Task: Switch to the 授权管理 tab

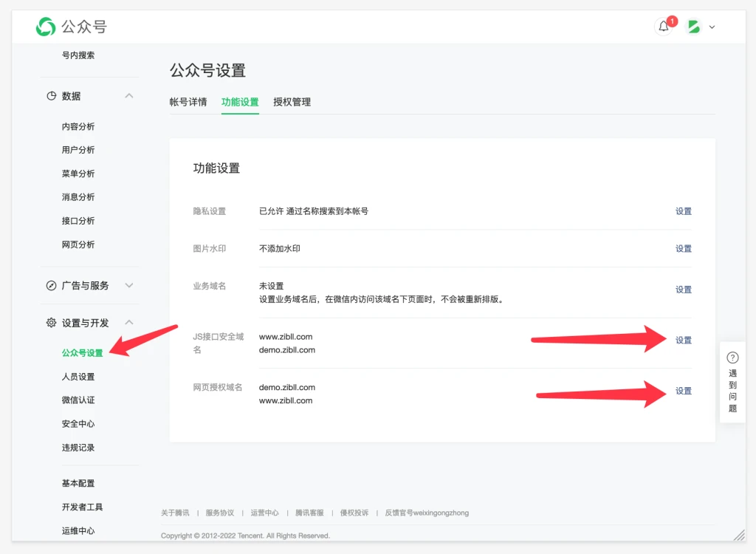Action: [x=292, y=102]
